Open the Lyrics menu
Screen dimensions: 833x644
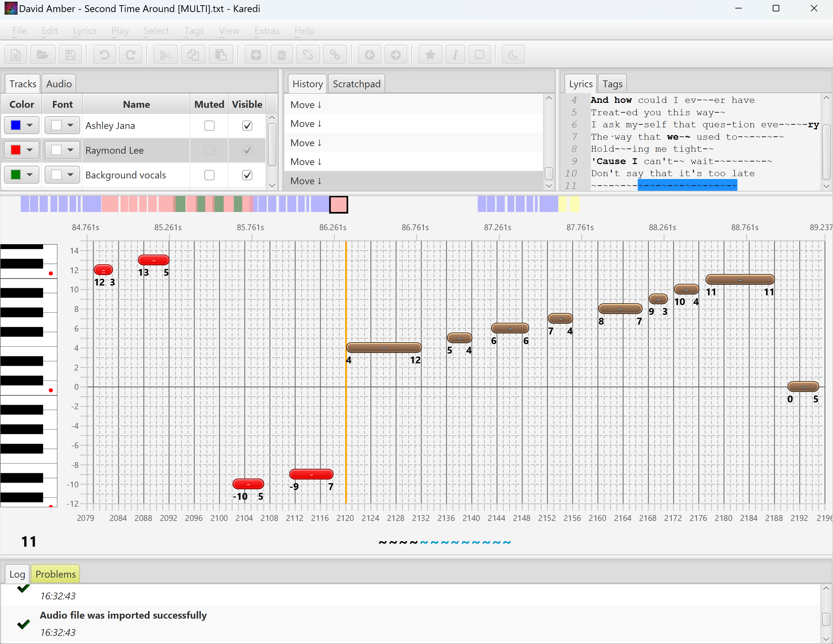point(85,31)
